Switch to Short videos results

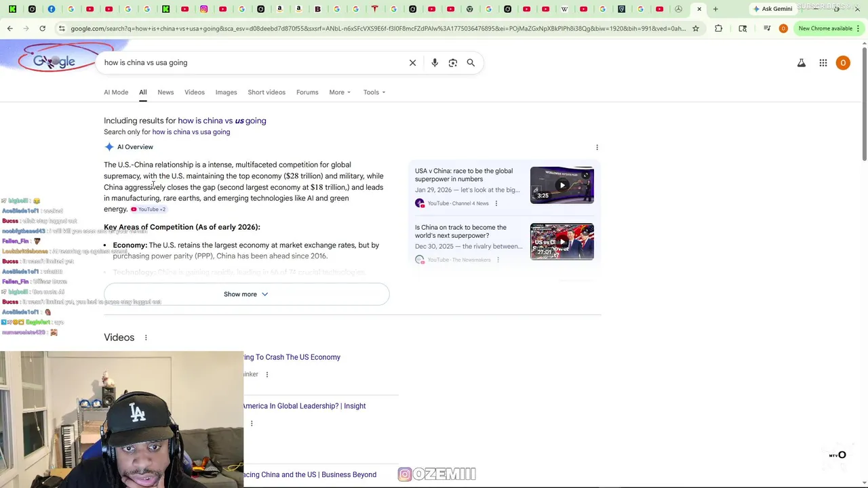click(x=267, y=92)
